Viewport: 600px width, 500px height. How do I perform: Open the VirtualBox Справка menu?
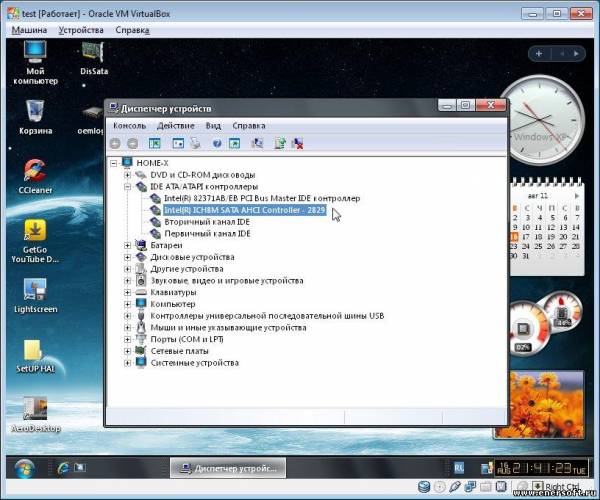click(x=132, y=30)
